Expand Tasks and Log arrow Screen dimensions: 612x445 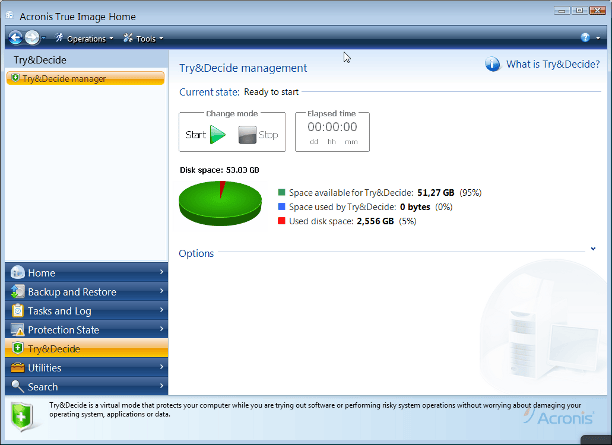[x=161, y=310]
